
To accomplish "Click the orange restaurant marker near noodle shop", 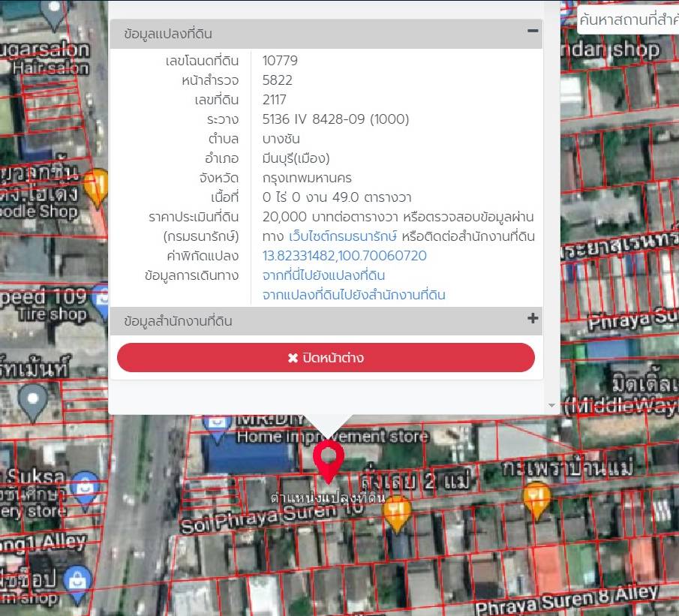I will [95, 187].
